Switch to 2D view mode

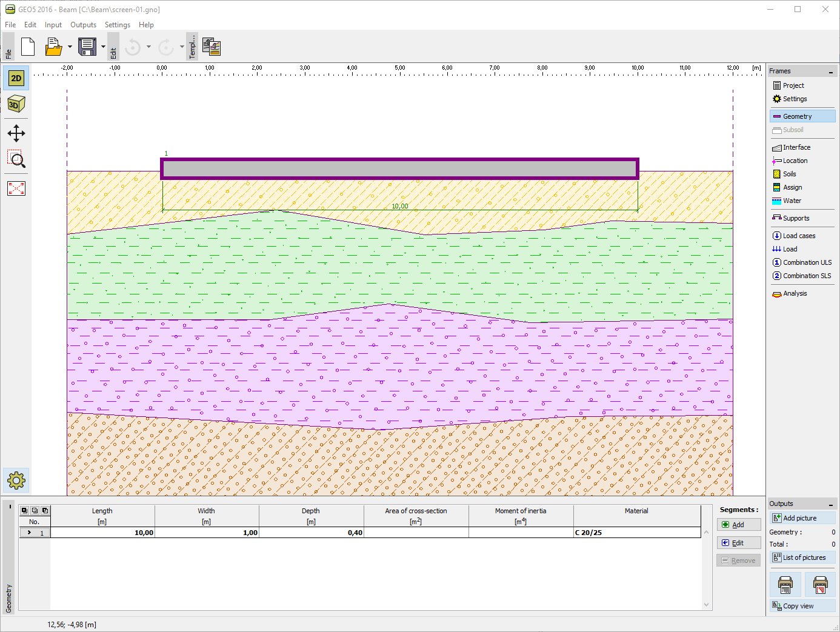(x=16, y=78)
